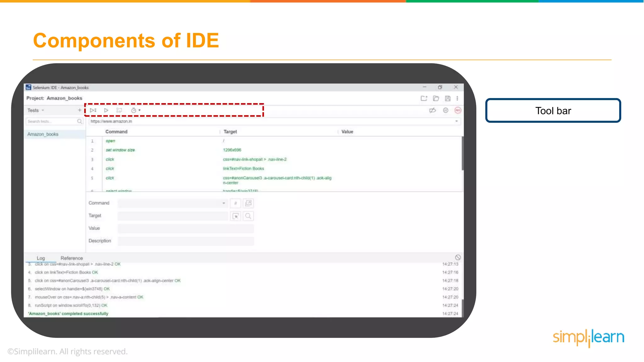Toggle comment on command with // button
The image size is (644, 362).
[236, 203]
